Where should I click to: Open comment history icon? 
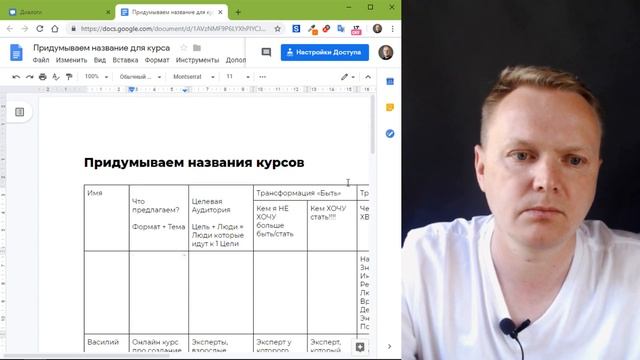(x=266, y=52)
